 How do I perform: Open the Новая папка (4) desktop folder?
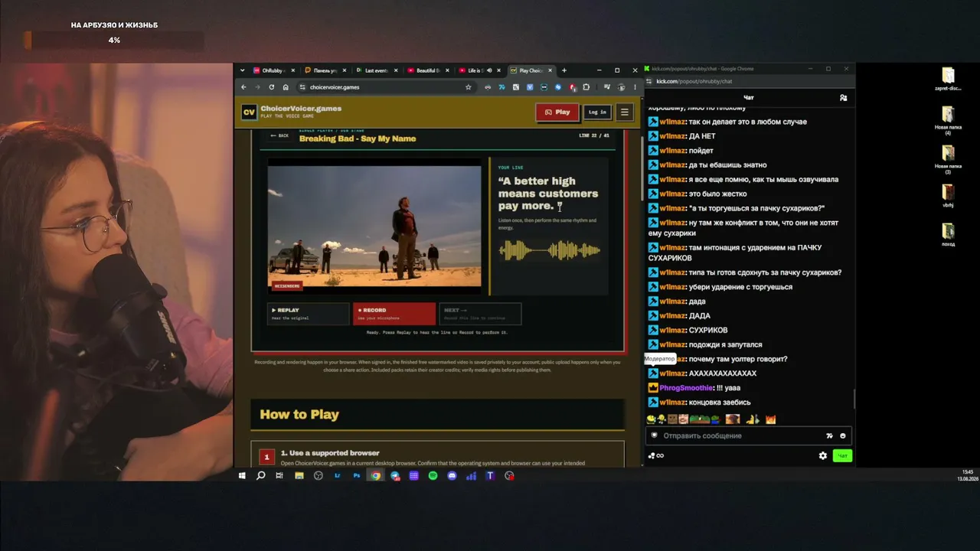(948, 120)
